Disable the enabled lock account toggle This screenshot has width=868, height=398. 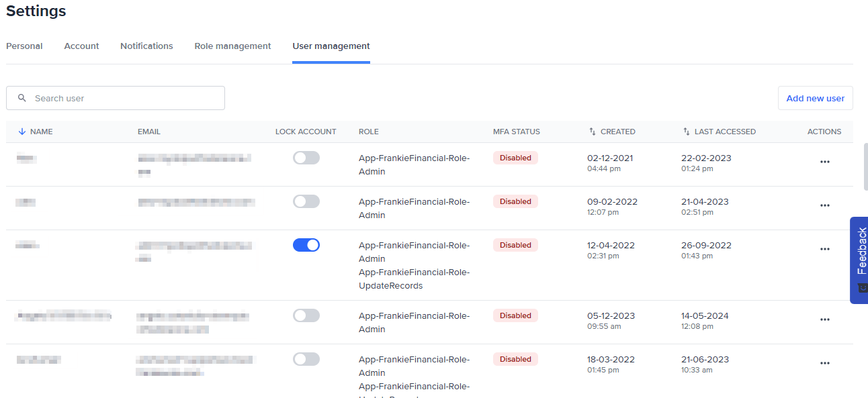pyautogui.click(x=306, y=245)
